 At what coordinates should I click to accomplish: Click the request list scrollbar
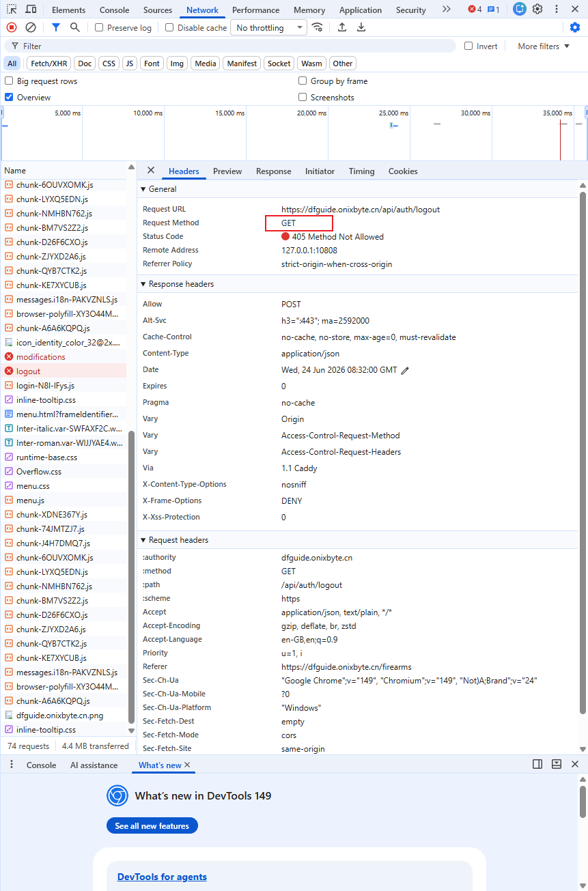[132, 576]
